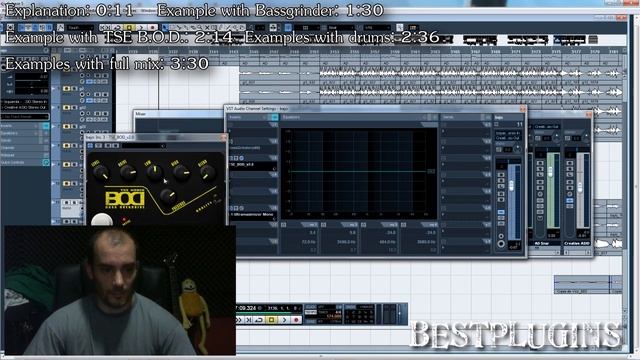The width and height of the screenshot is (640, 360).
Task: Toggle the Inserts bypass button in channel settings header
Action: point(275,118)
